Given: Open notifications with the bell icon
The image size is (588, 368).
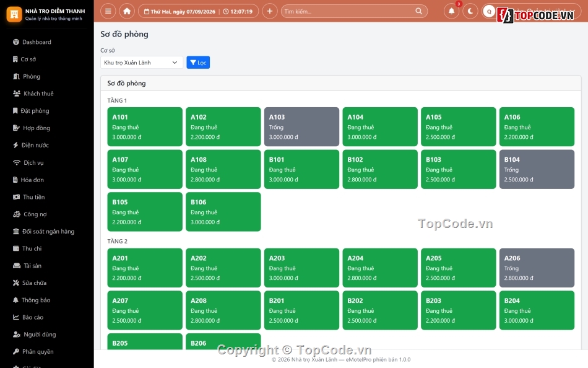Looking at the screenshot, I should tap(451, 11).
